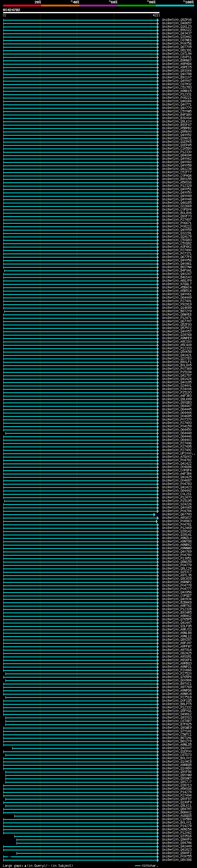Select the UniRef100_P12062 label
This screenshot has width=197, height=868.
176,833
